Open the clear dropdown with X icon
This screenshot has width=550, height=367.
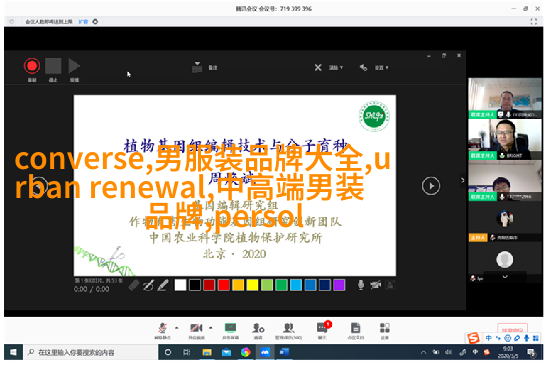pyautogui.click(x=328, y=67)
